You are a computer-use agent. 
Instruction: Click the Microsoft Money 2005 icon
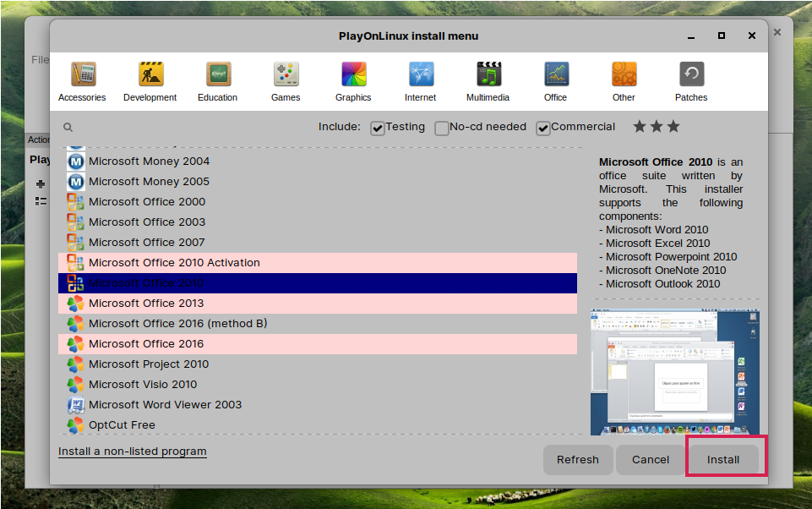pos(76,182)
